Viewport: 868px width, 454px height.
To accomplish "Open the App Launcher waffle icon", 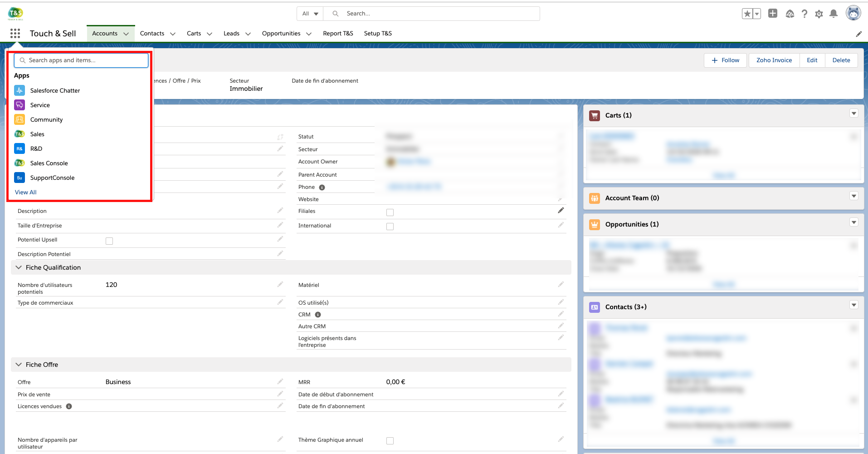I will click(x=15, y=33).
